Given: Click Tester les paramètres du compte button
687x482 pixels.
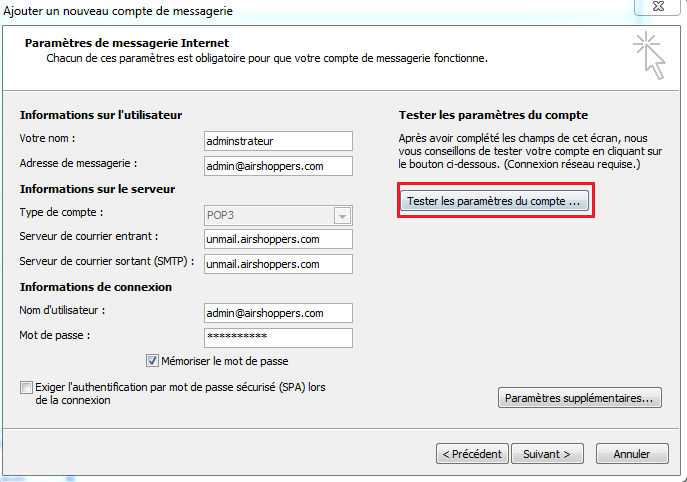Looking at the screenshot, I should (x=495, y=201).
